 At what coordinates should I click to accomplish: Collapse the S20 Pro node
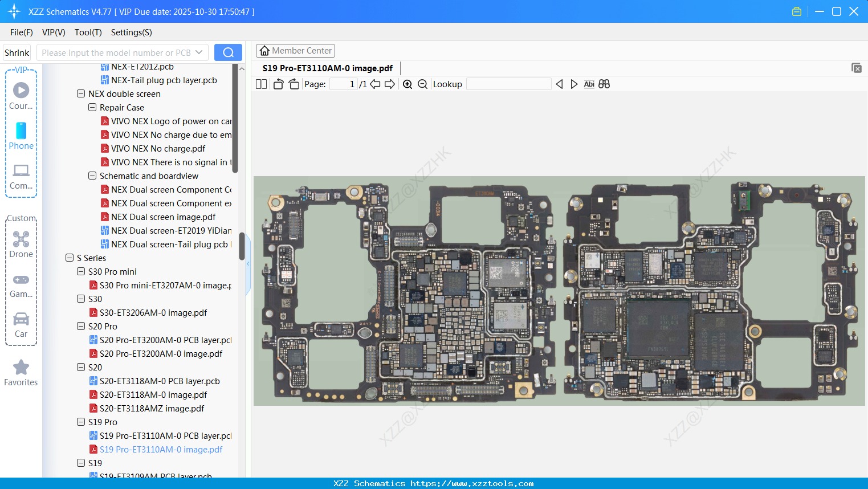click(x=81, y=327)
